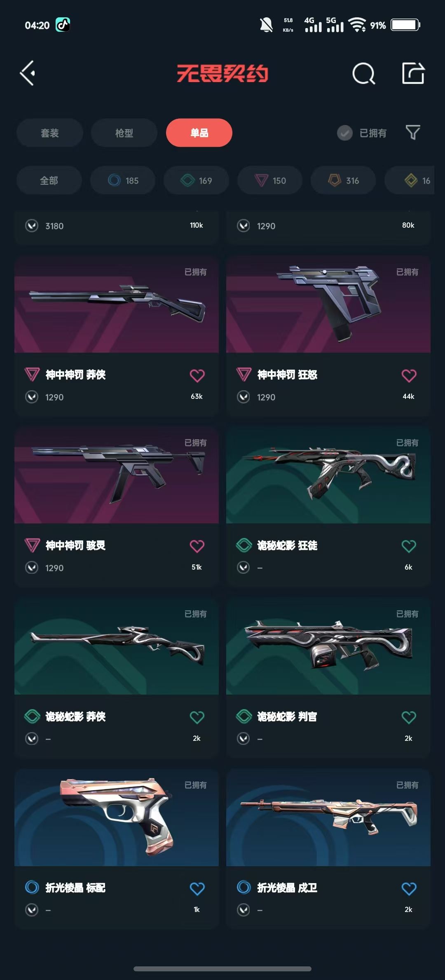Image resolution: width=445 pixels, height=980 pixels.
Task: Switch to the 枪型 tab
Action: [x=124, y=133]
